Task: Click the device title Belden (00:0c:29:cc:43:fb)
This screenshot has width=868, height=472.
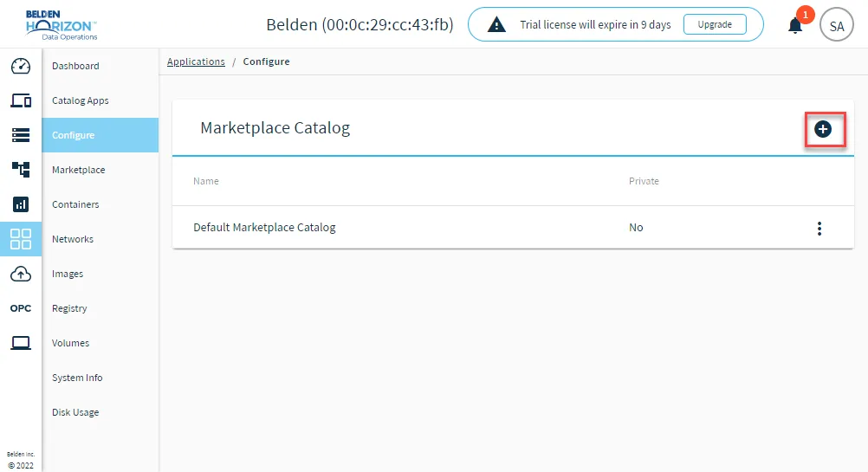Action: [360, 25]
